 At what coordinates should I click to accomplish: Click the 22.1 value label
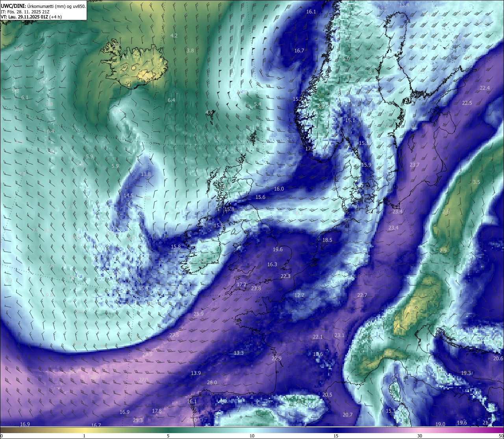[x=318, y=337]
